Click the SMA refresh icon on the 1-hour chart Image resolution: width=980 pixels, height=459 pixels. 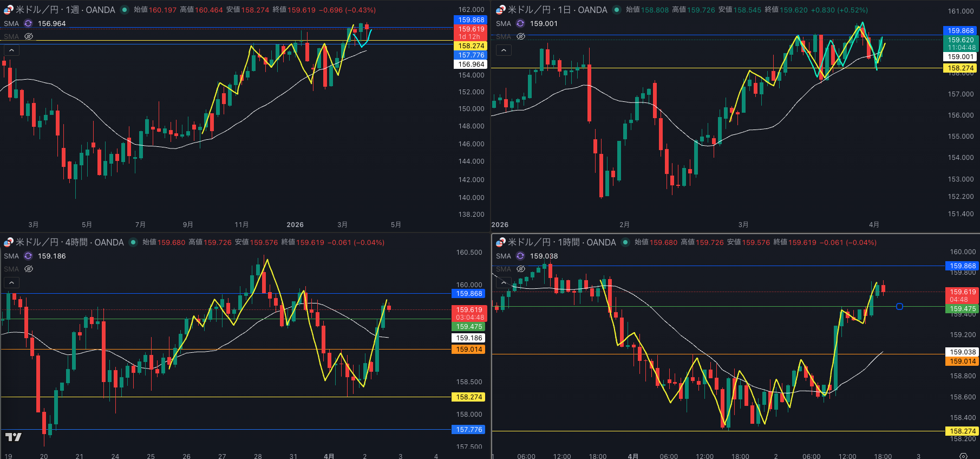pyautogui.click(x=520, y=256)
